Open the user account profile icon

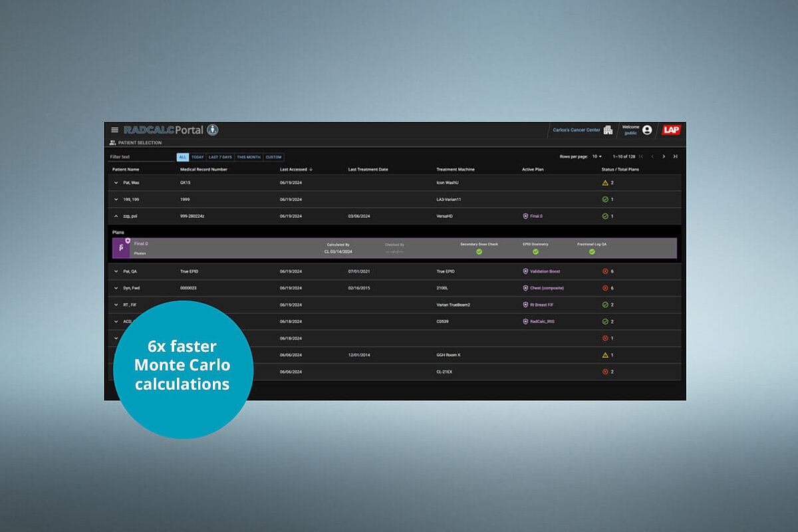tap(648, 130)
